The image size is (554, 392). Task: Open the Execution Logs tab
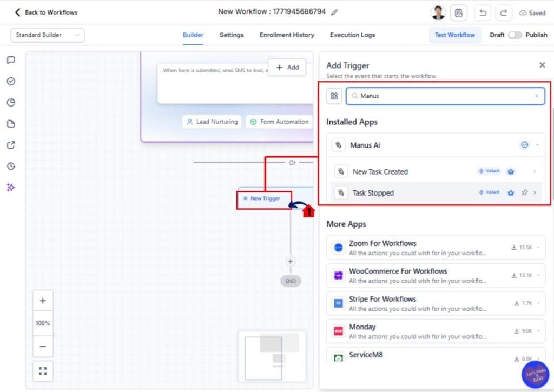[352, 35]
